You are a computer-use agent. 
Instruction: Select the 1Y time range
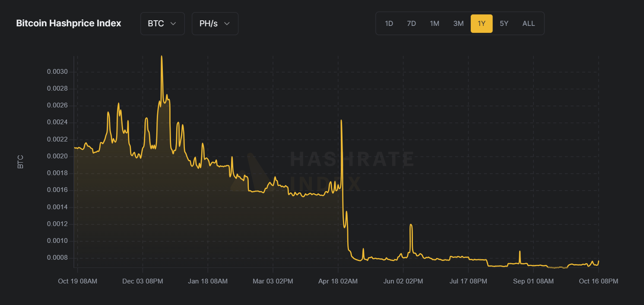(482, 23)
